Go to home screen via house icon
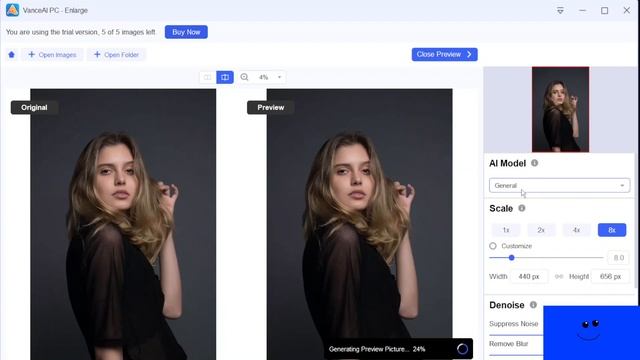This screenshot has height=360, width=640. 11,55
